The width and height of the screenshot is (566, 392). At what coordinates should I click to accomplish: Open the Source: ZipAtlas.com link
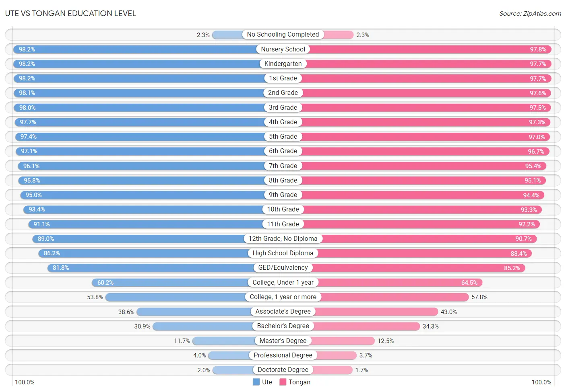[x=530, y=13]
